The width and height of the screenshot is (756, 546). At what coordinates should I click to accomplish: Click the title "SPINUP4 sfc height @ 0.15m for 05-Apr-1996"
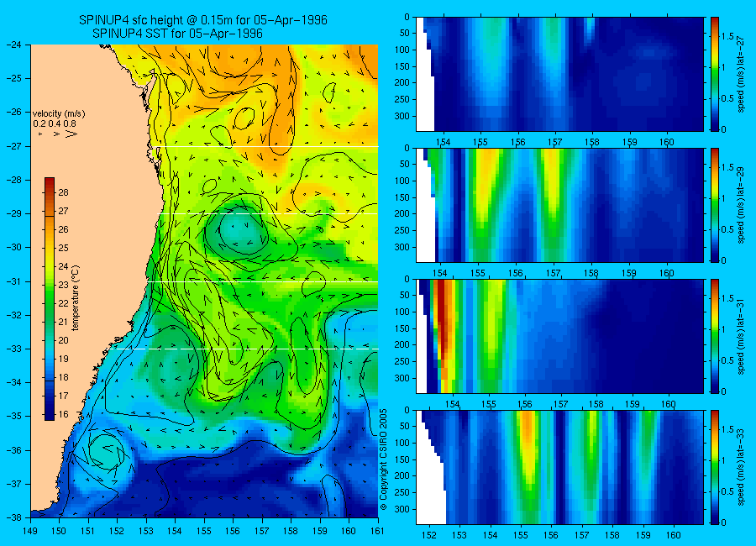point(203,20)
